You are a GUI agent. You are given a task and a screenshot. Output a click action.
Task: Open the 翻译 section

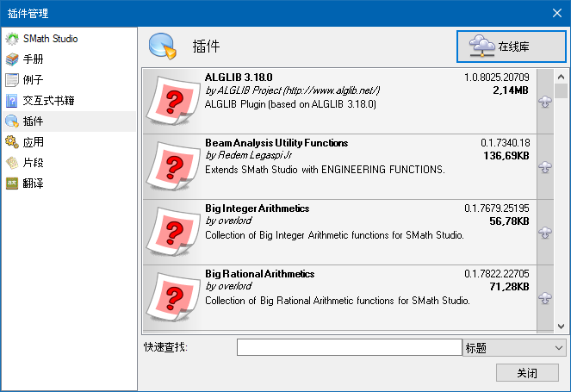point(69,184)
